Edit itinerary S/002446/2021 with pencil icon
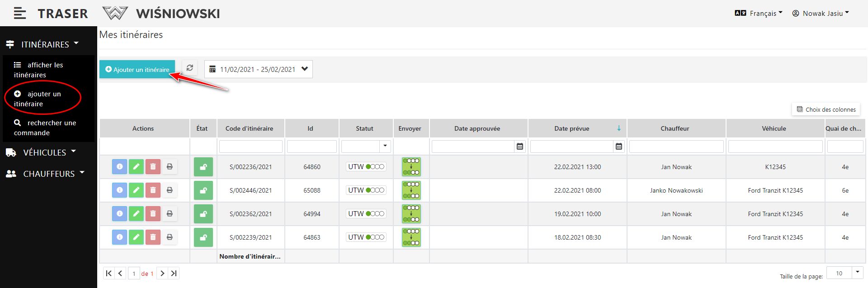Screen dimensions: 868x288 point(136,190)
